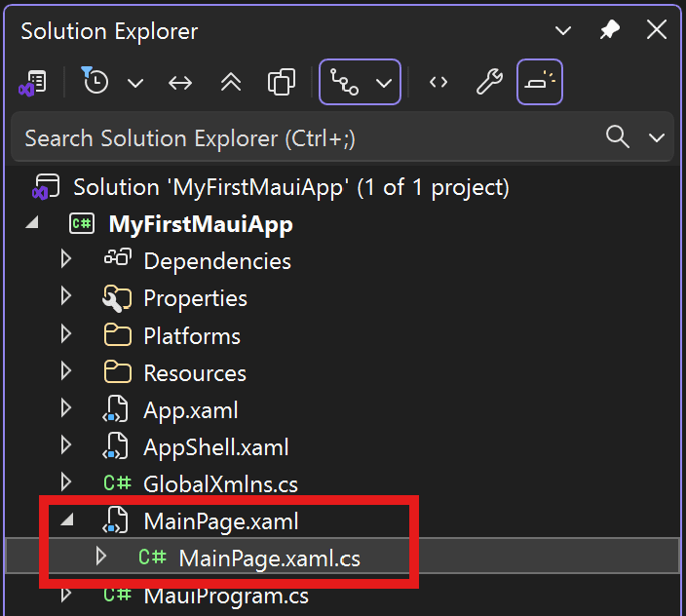Viewport: 686px width, 616px height.
Task: Select the App.xaml file
Action: click(191, 410)
